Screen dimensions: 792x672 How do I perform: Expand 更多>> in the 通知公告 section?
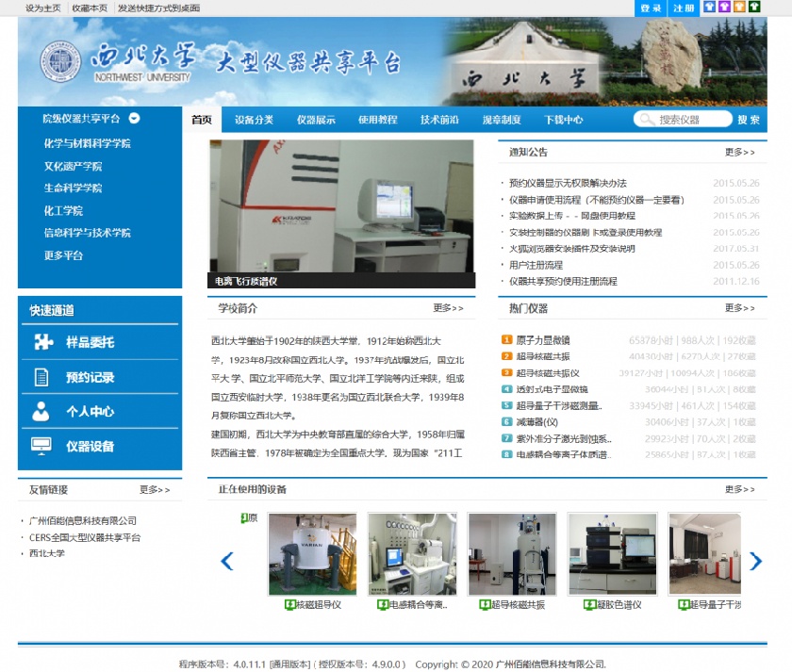[x=739, y=152]
